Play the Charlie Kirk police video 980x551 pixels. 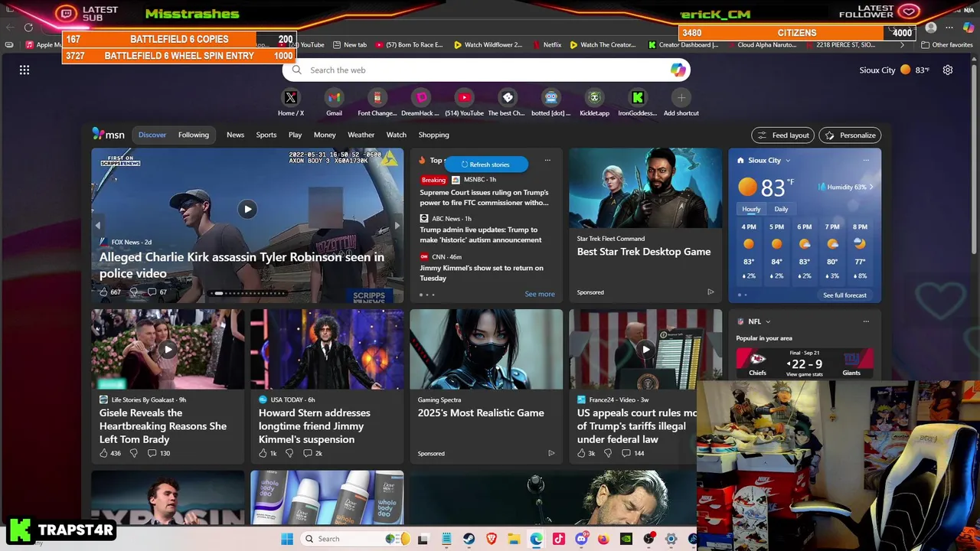pos(247,209)
